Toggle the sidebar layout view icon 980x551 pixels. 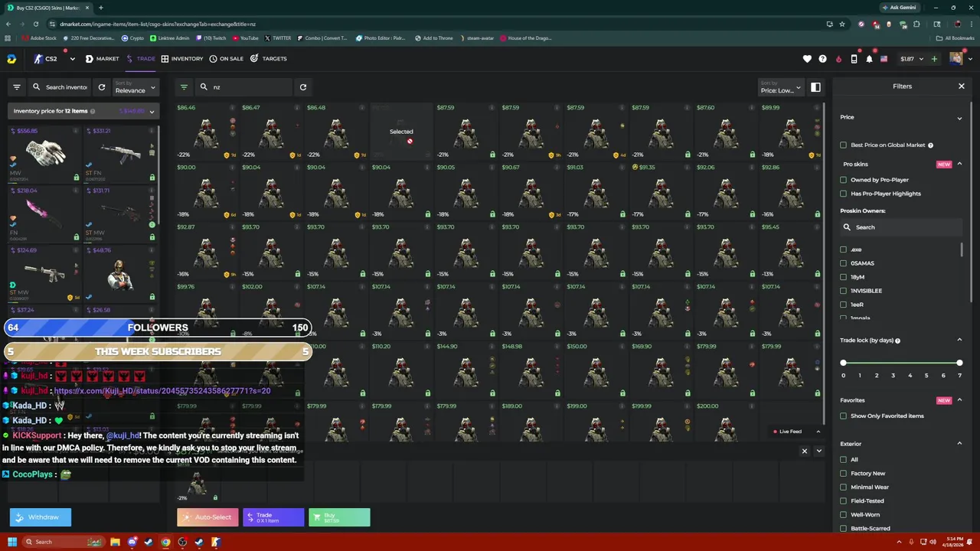(x=815, y=87)
